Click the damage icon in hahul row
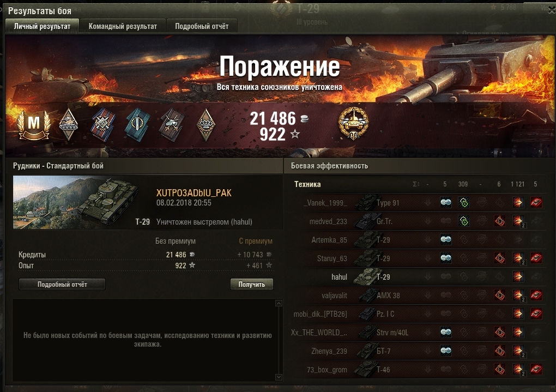Viewport: 556px width, 392px height. (518, 277)
